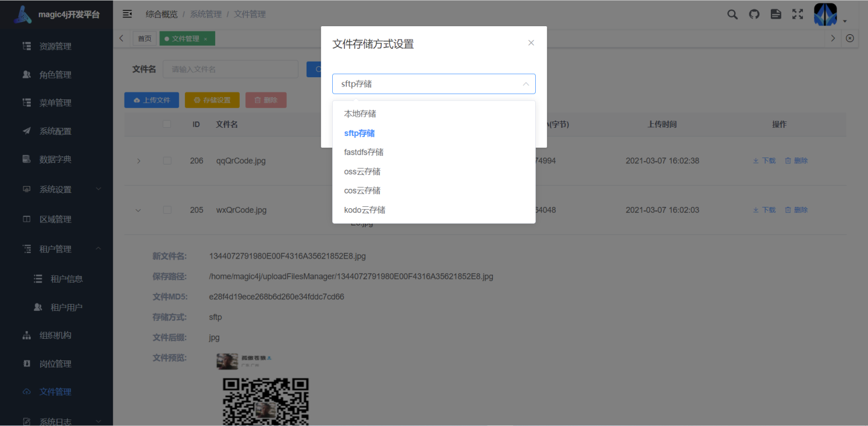Click the 请输入文件名 input field

pos(230,69)
